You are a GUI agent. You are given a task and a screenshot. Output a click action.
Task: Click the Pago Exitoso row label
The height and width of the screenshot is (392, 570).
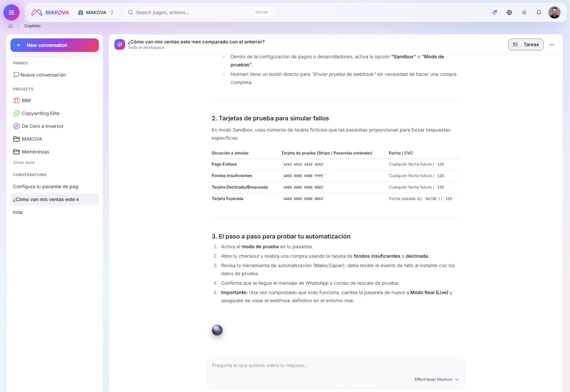coord(224,164)
